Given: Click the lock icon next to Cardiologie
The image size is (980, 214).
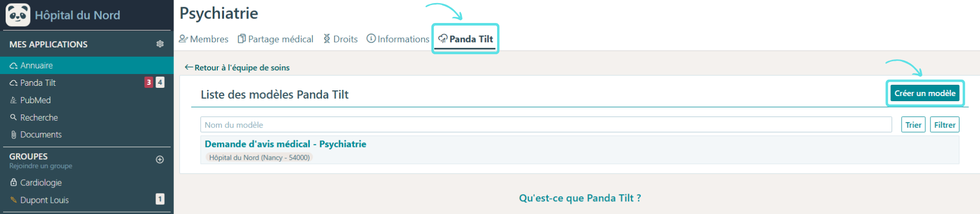Looking at the screenshot, I should click(14, 182).
